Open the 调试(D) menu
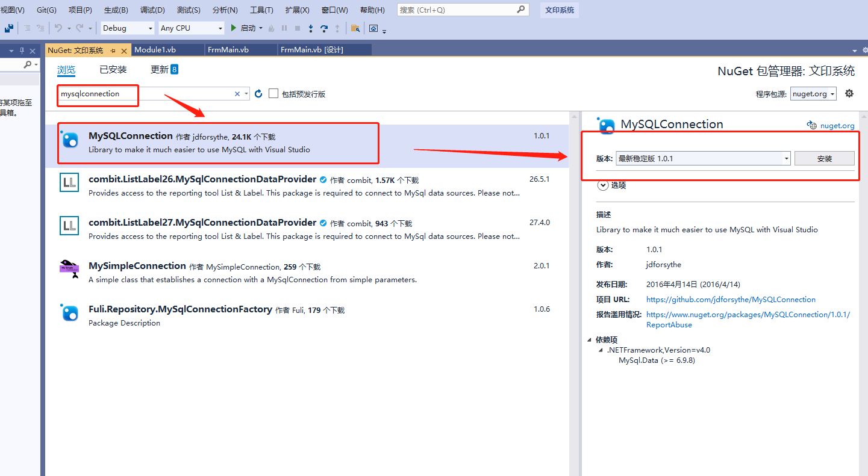868x476 pixels. click(x=152, y=10)
